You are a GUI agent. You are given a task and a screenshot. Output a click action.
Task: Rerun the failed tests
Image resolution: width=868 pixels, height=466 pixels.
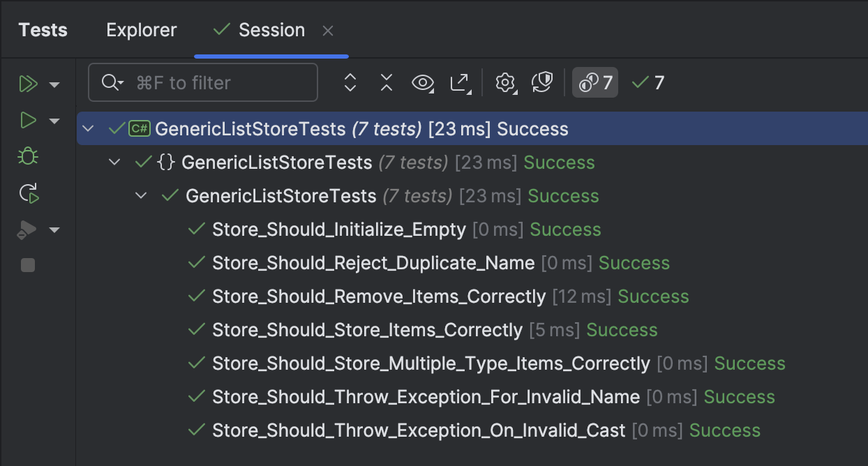[x=28, y=193]
